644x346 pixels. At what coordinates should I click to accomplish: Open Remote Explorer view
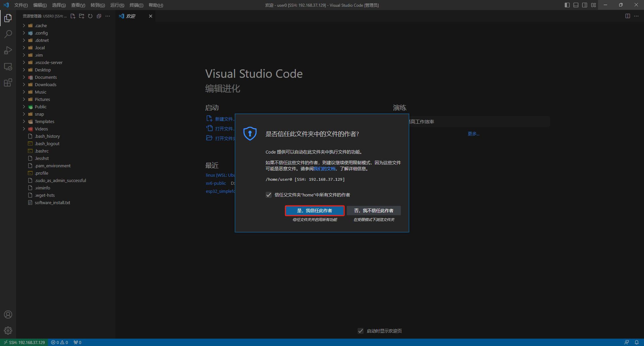point(8,66)
